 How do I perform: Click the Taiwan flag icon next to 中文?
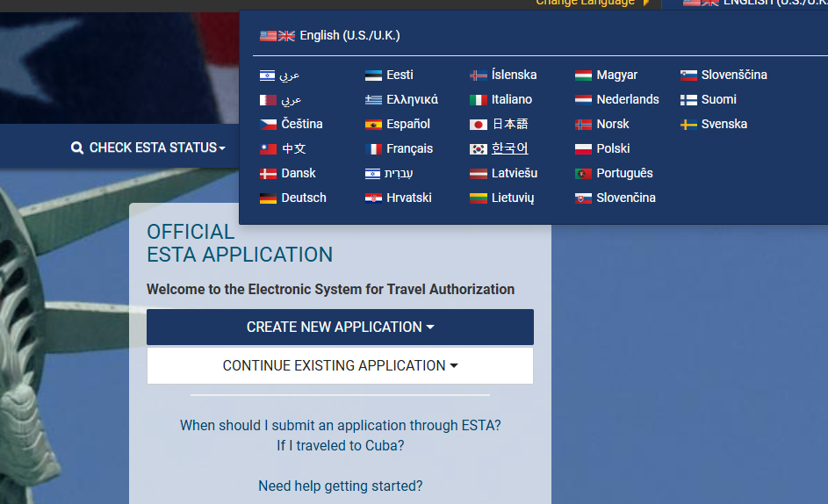(x=268, y=149)
